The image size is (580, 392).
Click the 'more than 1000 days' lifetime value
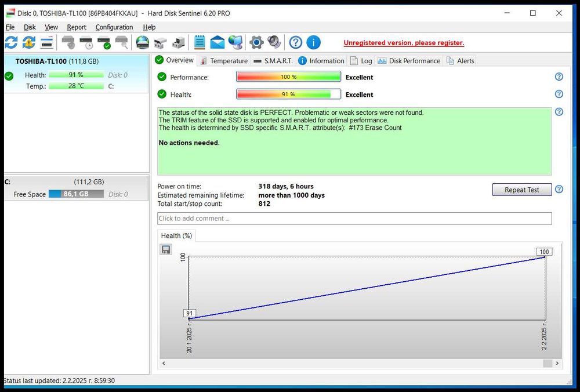(x=292, y=195)
